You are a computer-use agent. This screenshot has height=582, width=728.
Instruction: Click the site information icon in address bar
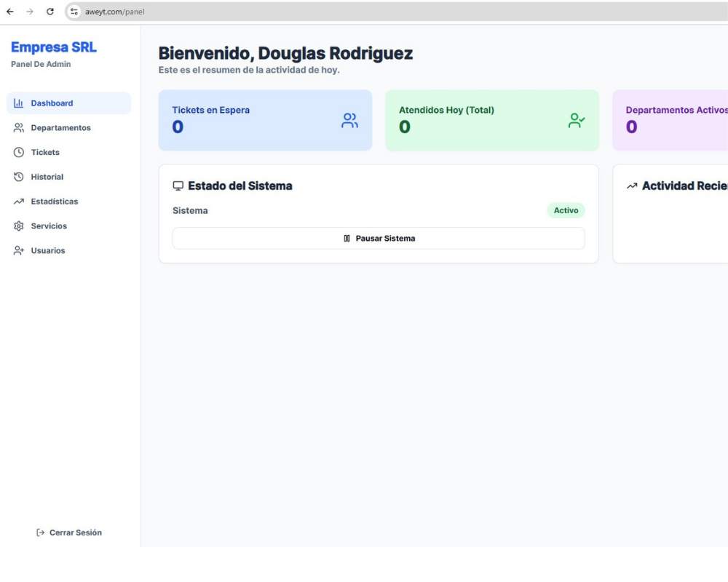74,12
